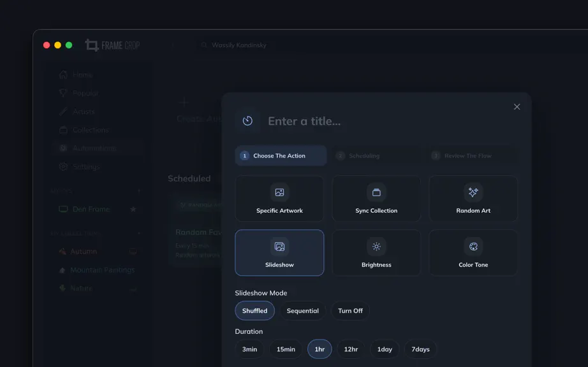Open Home from the sidebar house icon

click(x=63, y=75)
